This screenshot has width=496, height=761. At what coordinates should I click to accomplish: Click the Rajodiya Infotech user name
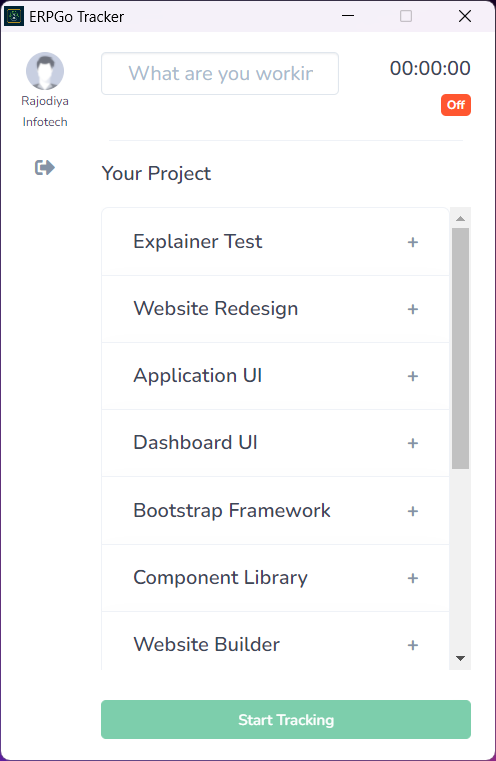tap(45, 111)
